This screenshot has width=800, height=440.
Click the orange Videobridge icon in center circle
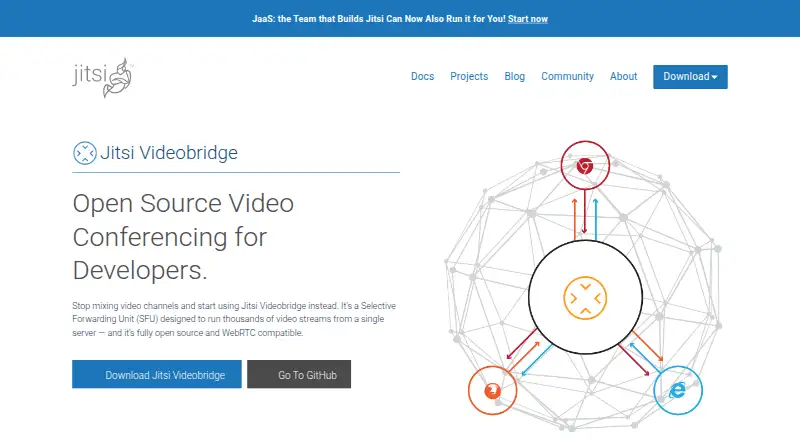pyautogui.click(x=585, y=298)
